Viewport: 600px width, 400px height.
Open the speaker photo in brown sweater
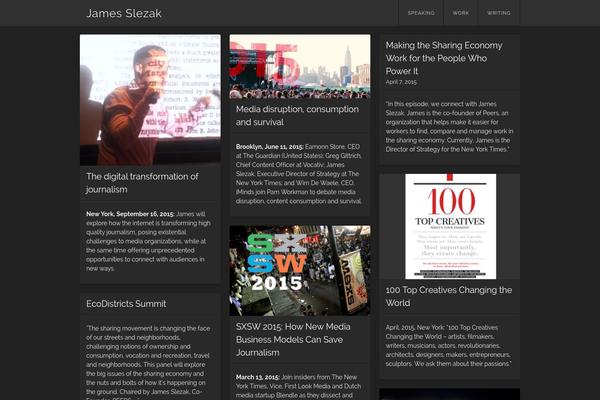click(150, 100)
